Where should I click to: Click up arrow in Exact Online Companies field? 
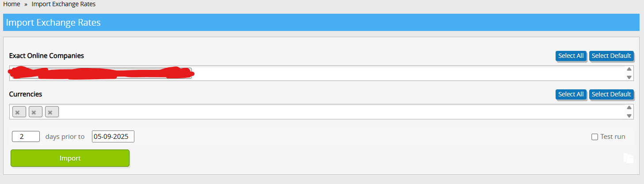(629, 69)
